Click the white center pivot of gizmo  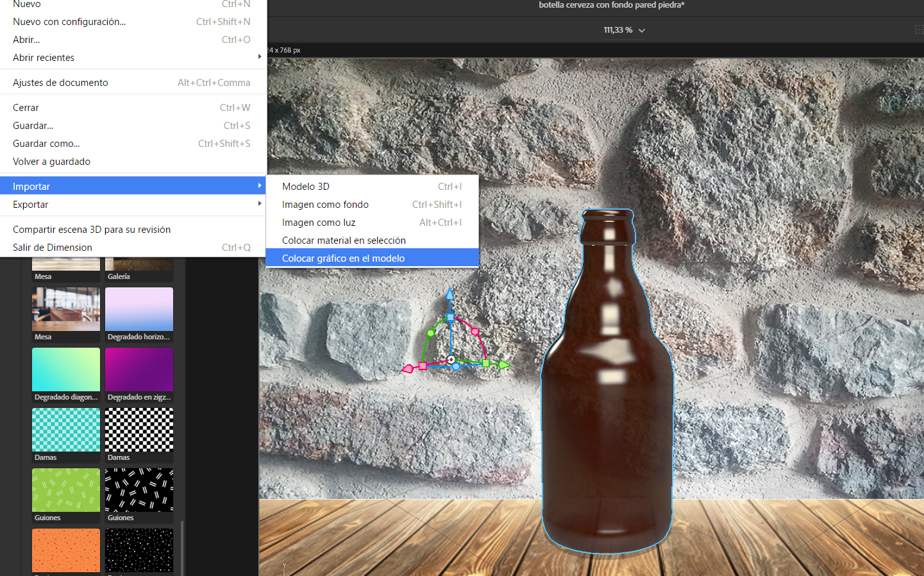(451, 360)
